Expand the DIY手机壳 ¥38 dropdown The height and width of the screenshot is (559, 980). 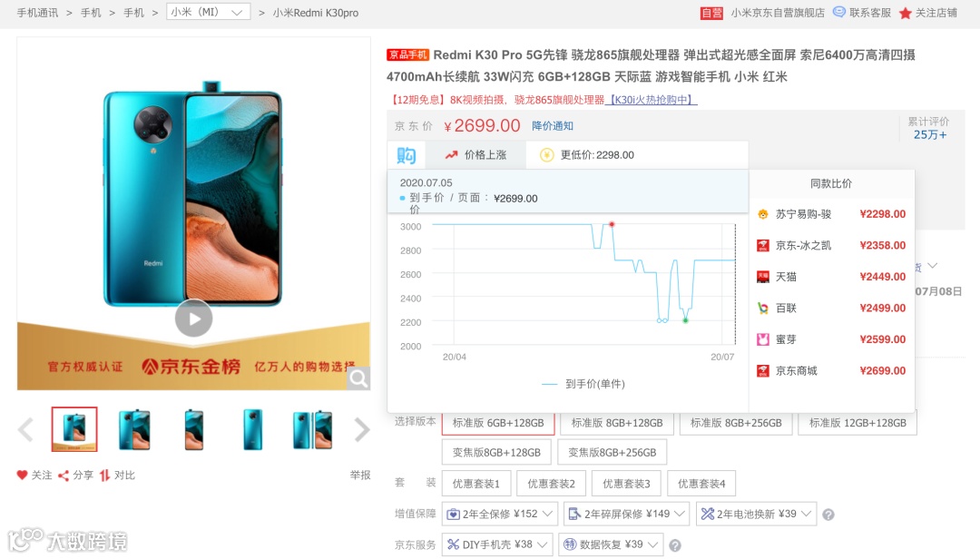click(x=497, y=544)
